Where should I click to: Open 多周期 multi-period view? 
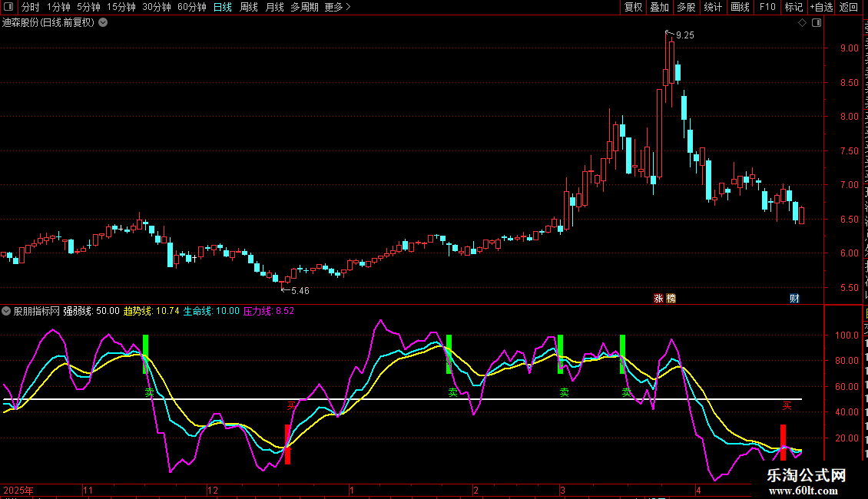(x=304, y=7)
